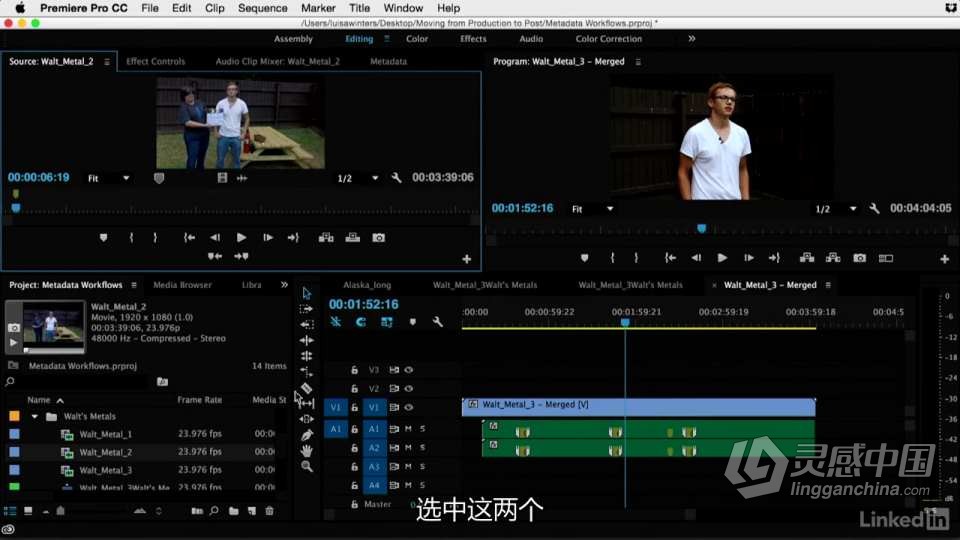
Task: Click Export Frame camera icon in Source monitor
Action: tap(379, 238)
